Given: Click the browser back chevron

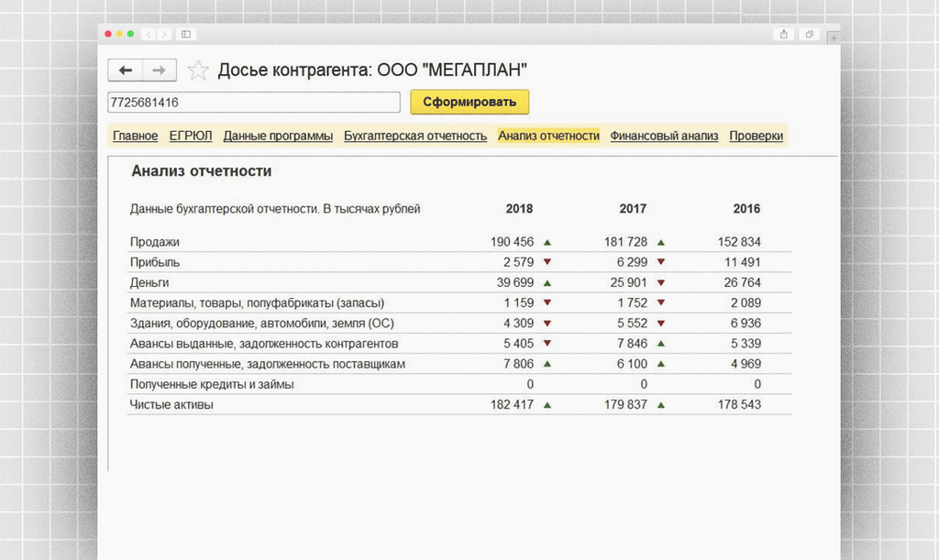Looking at the screenshot, I should click(x=149, y=34).
